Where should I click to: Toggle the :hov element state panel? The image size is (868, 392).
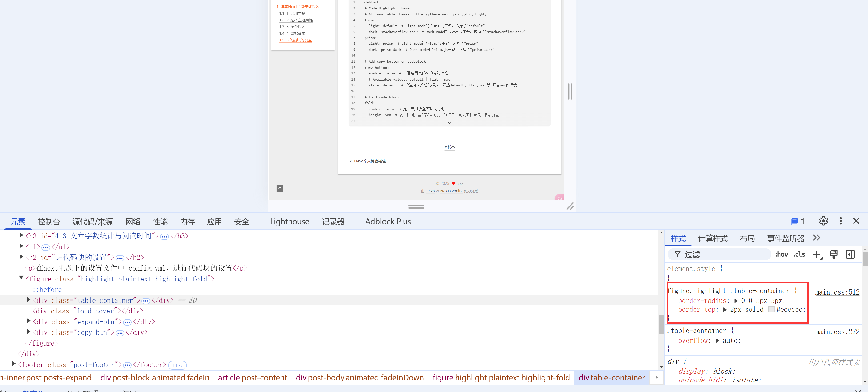point(781,255)
